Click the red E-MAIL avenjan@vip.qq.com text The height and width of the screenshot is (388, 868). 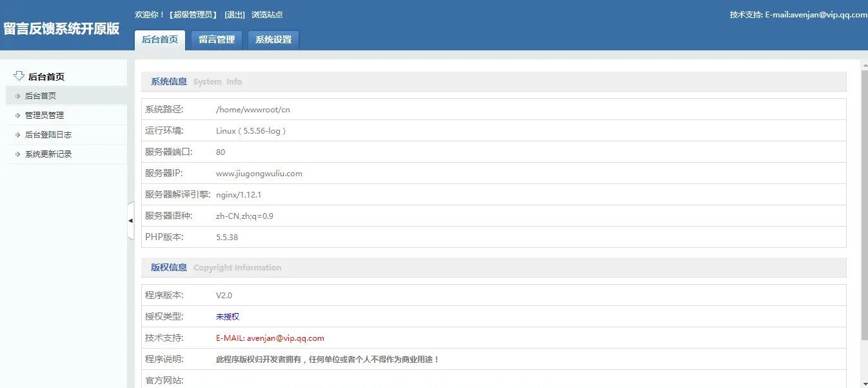pyautogui.click(x=270, y=338)
